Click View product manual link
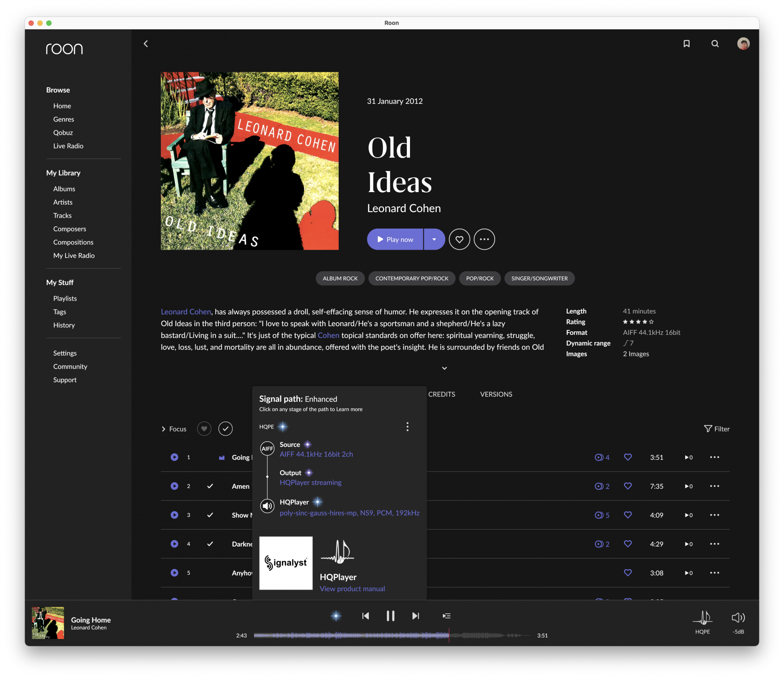 point(352,589)
